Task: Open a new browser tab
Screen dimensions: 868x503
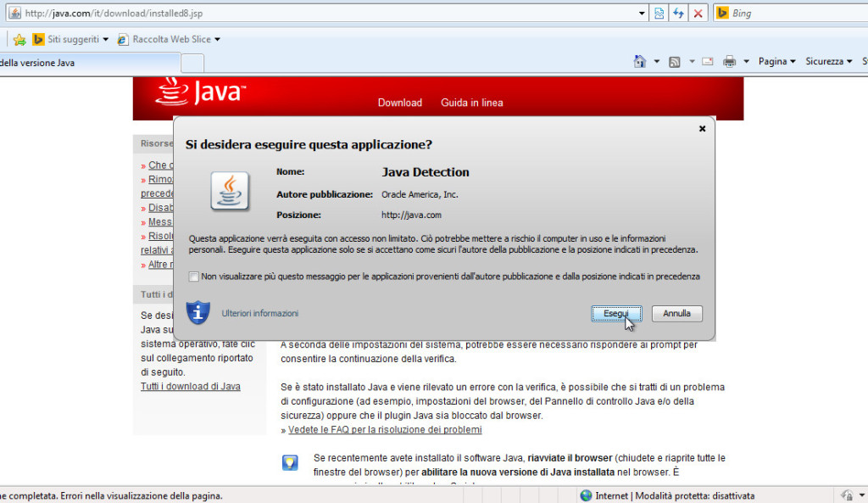Action: pos(192,63)
